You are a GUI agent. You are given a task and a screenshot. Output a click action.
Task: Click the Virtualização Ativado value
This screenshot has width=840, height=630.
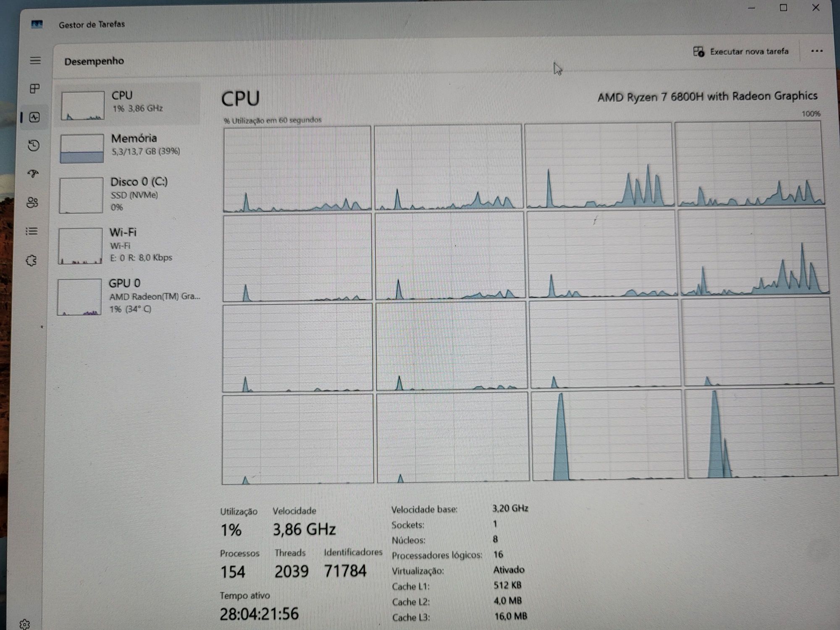509,570
